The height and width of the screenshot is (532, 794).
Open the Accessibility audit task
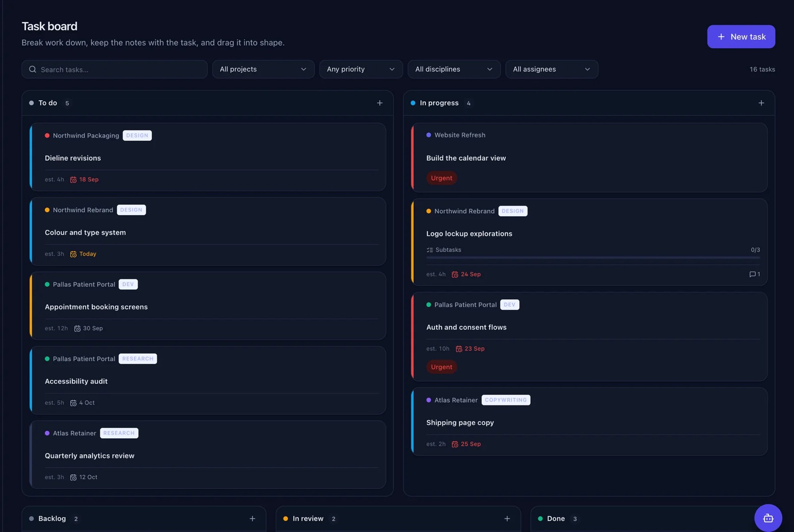click(x=207, y=380)
